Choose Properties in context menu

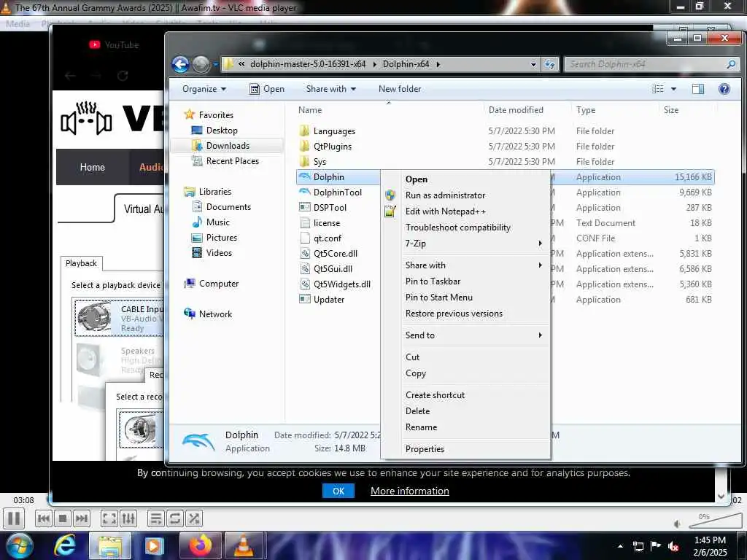[x=466, y=449]
